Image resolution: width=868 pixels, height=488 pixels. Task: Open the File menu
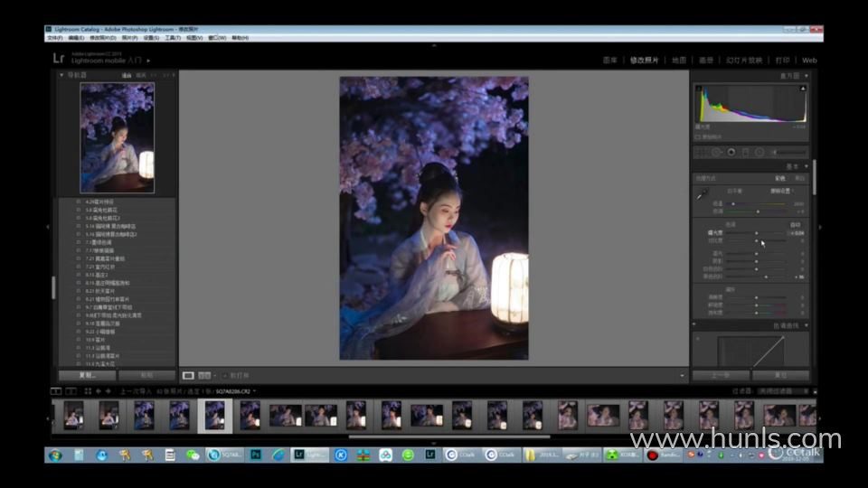54,38
